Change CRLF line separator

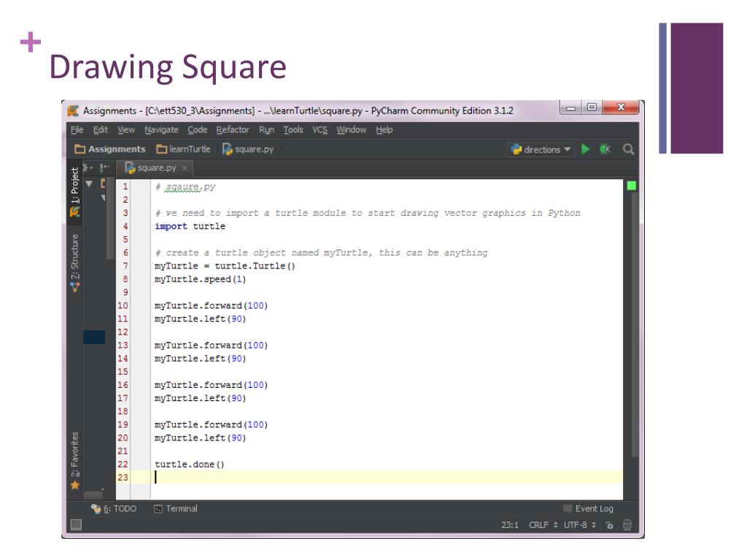543,525
